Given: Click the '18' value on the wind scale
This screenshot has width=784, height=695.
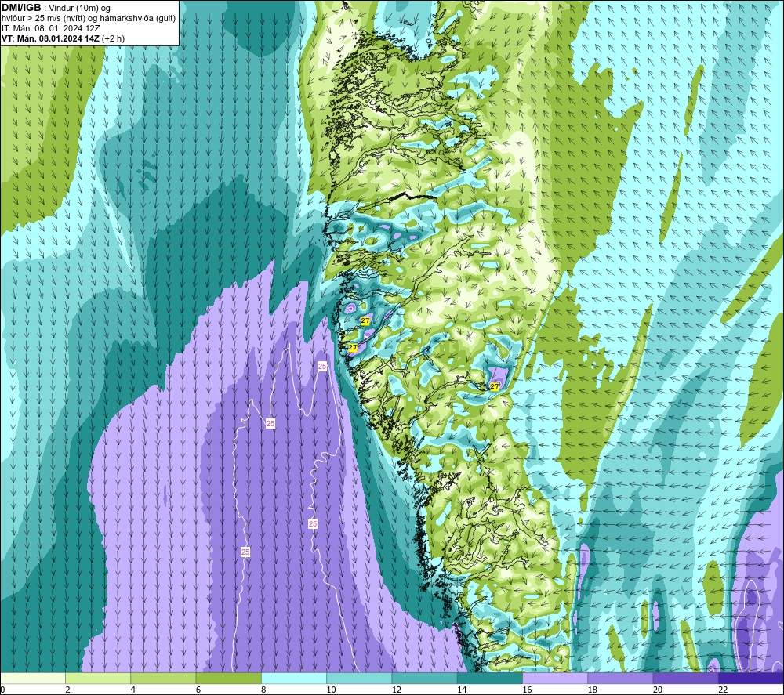Looking at the screenshot, I should [x=593, y=690].
